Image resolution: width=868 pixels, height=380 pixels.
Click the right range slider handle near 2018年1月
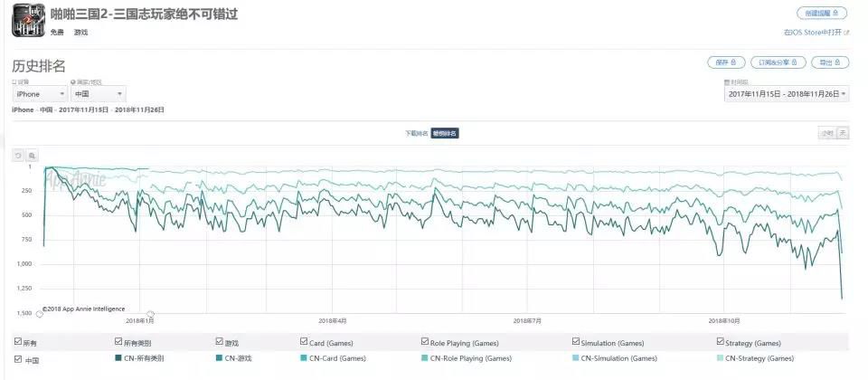click(150, 314)
